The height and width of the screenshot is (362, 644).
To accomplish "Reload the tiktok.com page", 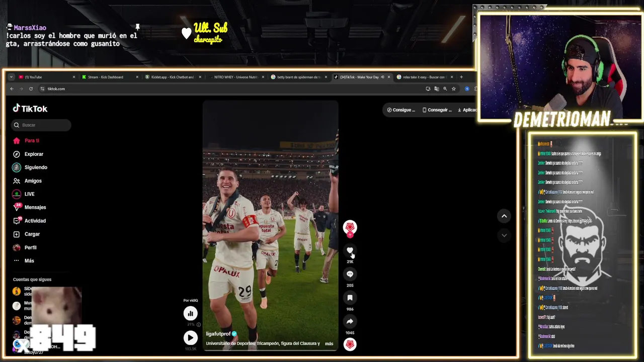I will click(x=31, y=89).
